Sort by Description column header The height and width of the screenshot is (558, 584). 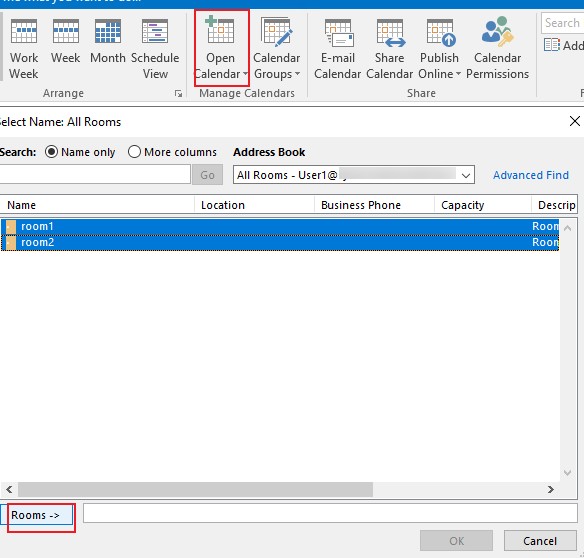(555, 205)
